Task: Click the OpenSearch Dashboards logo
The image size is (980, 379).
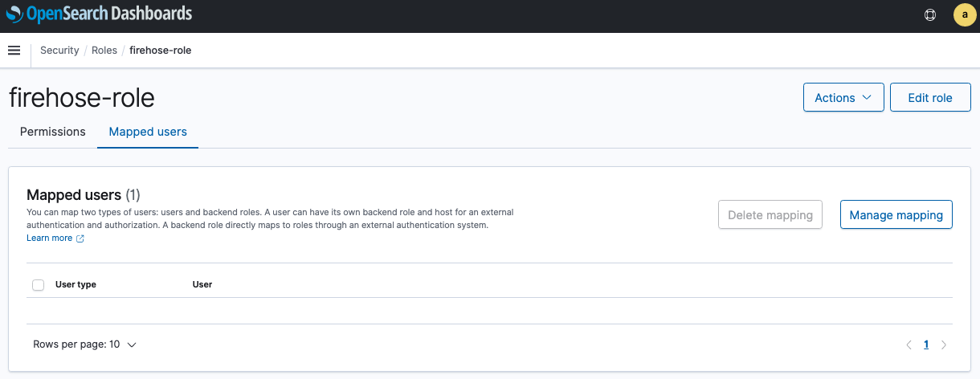Action: [99, 14]
